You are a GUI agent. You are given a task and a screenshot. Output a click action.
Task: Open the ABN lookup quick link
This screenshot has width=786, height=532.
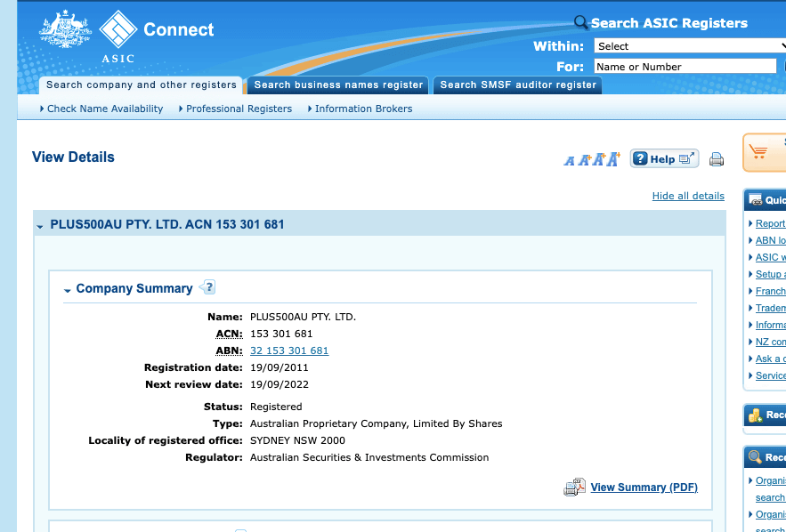click(771, 240)
